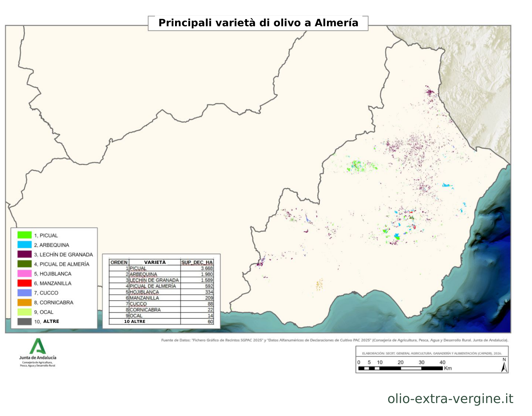The width and height of the screenshot is (532, 416).
Task: Click the '10 ALTRE' table row label
Action: (135, 322)
